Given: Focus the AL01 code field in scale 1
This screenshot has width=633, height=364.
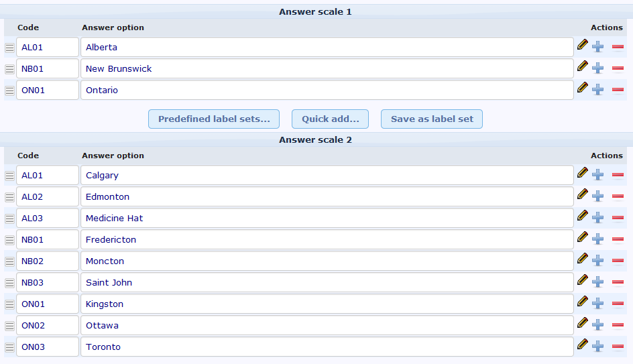Looking at the screenshot, I should point(47,48).
